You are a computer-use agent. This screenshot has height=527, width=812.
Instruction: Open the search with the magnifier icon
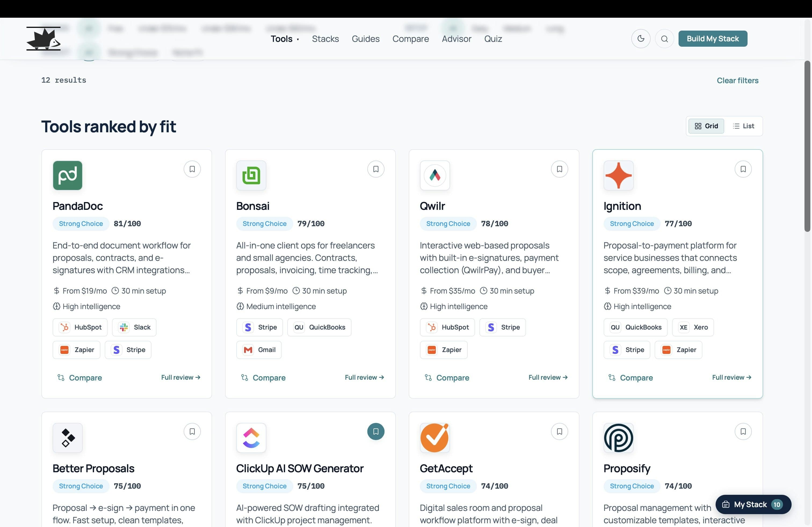coord(665,39)
